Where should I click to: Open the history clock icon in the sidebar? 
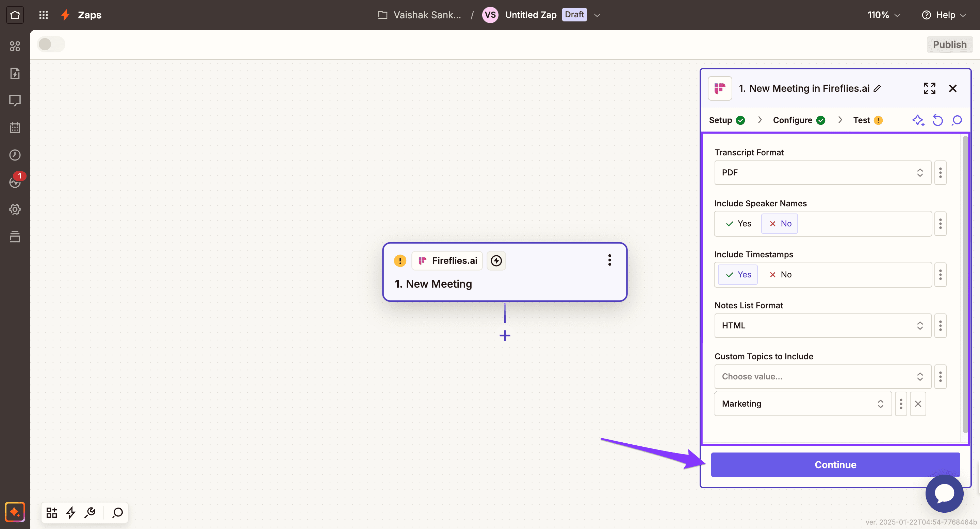point(15,155)
